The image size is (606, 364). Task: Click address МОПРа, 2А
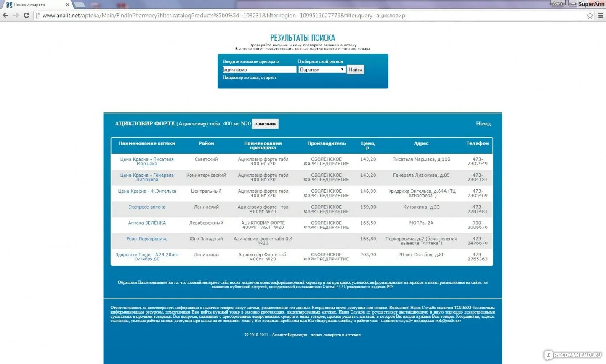(x=421, y=223)
